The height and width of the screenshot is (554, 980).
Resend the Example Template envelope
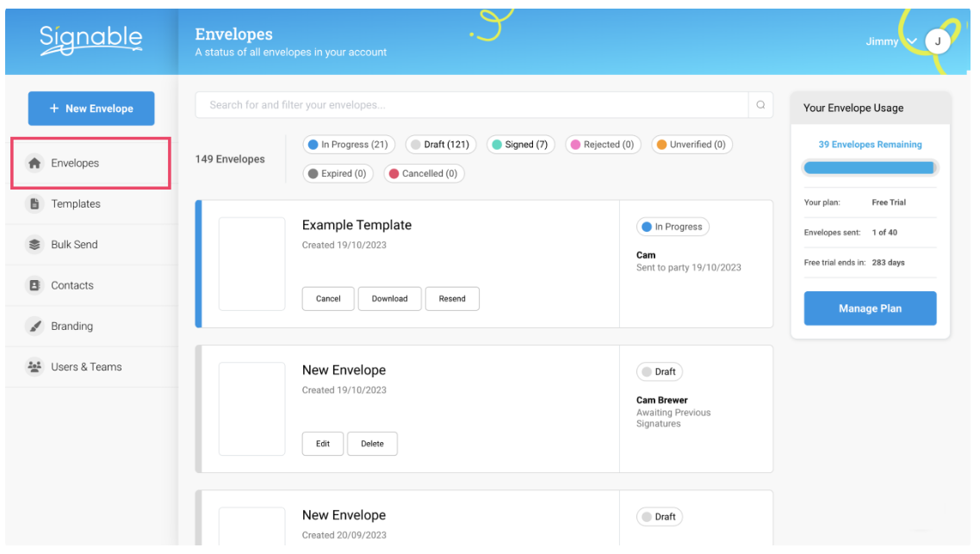452,299
